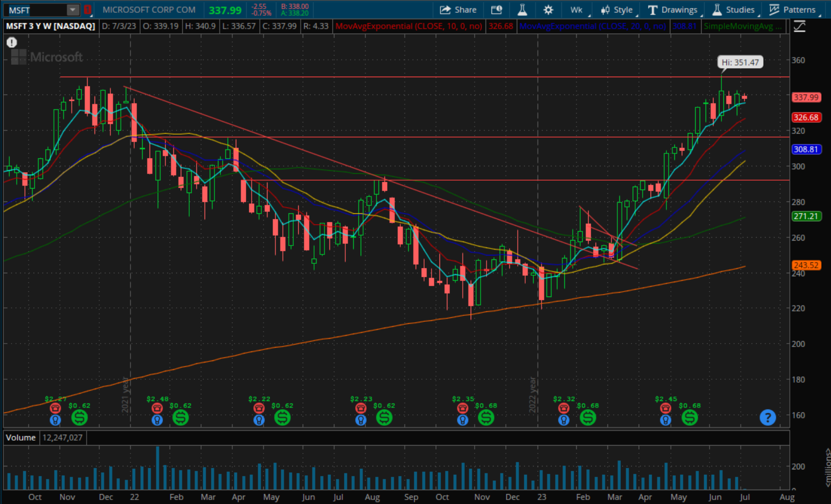Click the C: 337.99 close value
831x504 pixels.
(x=279, y=26)
